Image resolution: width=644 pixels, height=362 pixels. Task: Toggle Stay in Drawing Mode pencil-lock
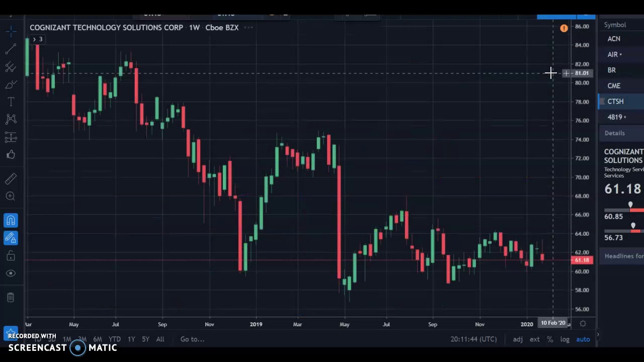pos(11,238)
